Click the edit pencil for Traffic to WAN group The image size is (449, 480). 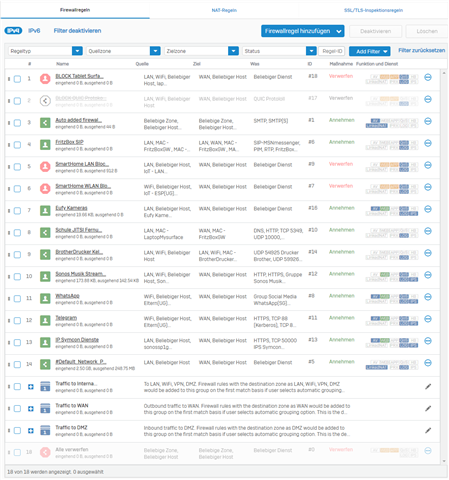pos(428,409)
